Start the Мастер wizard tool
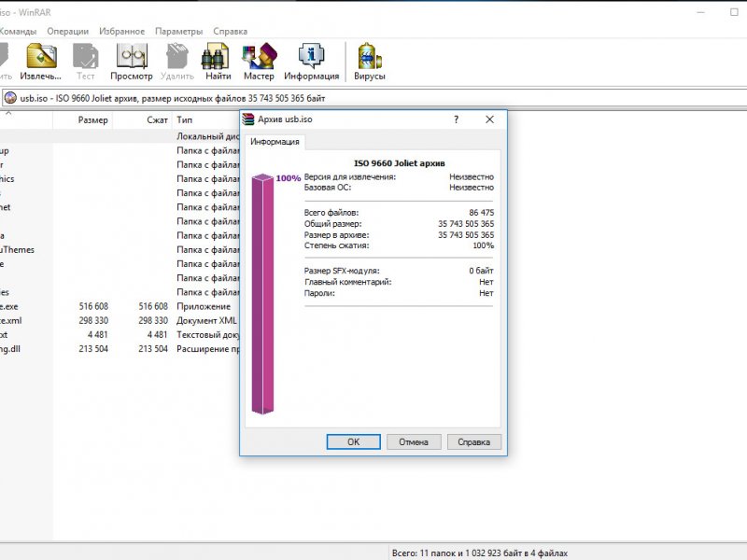Image resolution: width=747 pixels, height=560 pixels. point(259,62)
